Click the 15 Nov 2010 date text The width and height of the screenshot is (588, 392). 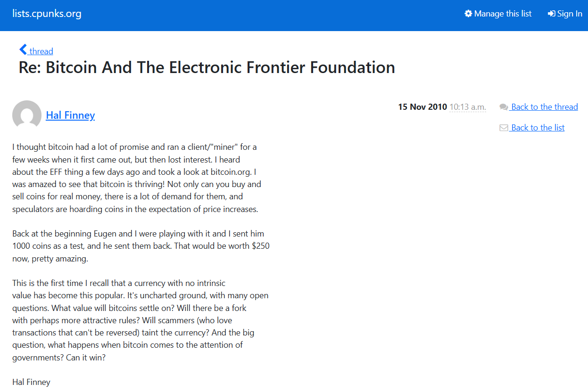[x=422, y=107]
